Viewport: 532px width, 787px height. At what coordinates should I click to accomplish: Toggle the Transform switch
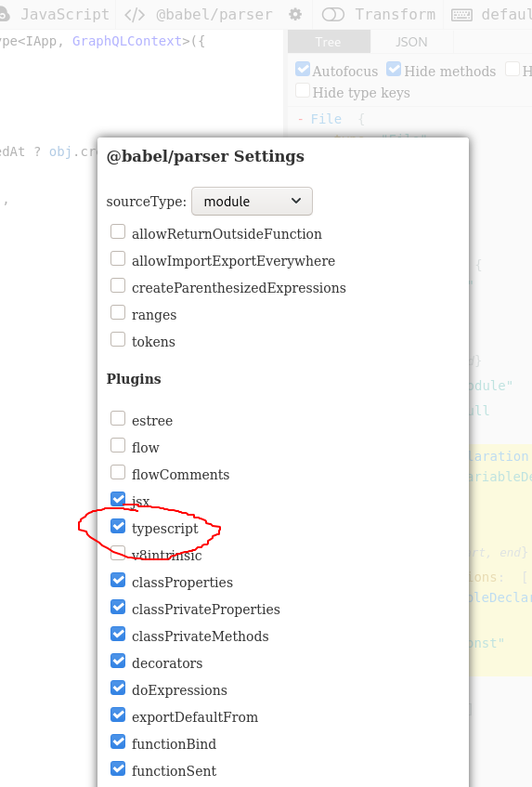(333, 15)
